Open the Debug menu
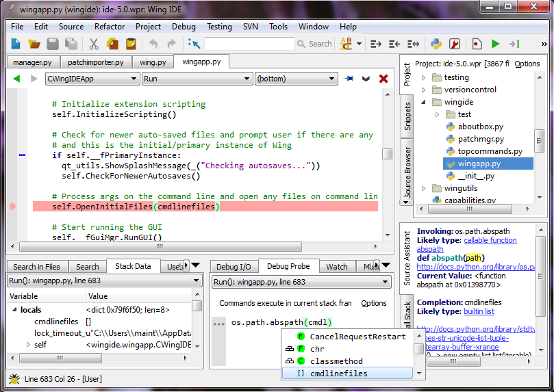Viewport: 554px width, 392px height. pyautogui.click(x=184, y=27)
